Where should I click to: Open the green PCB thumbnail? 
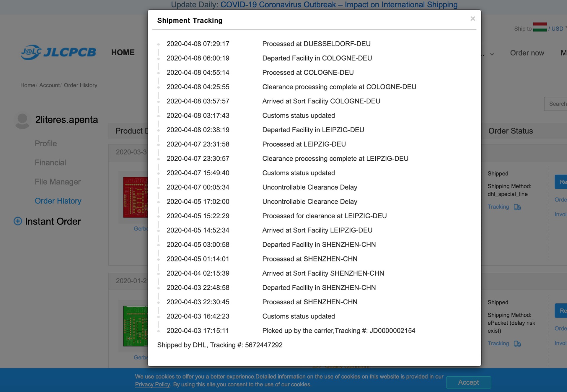pyautogui.click(x=135, y=326)
